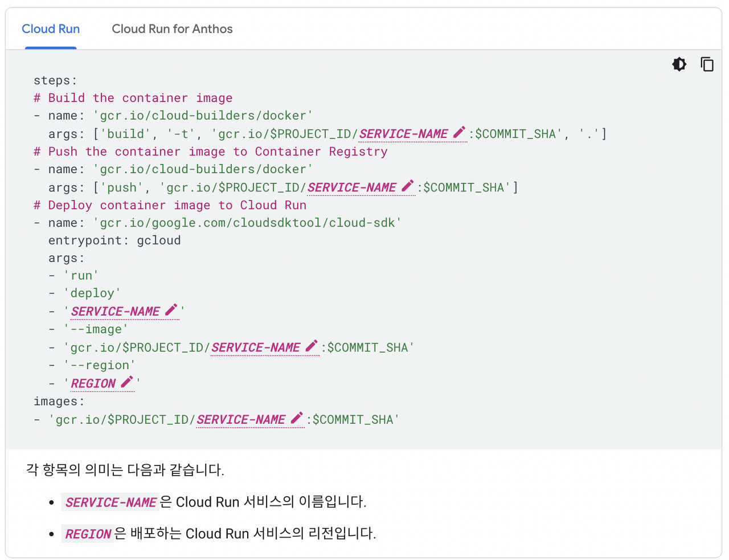Viewport: 729px width, 560px height.
Task: Edit SERVICE-NAME pencil in the images section
Action: click(297, 419)
